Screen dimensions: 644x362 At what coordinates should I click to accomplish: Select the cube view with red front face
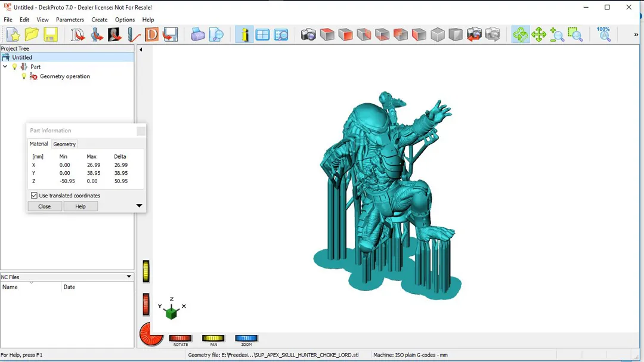(345, 35)
